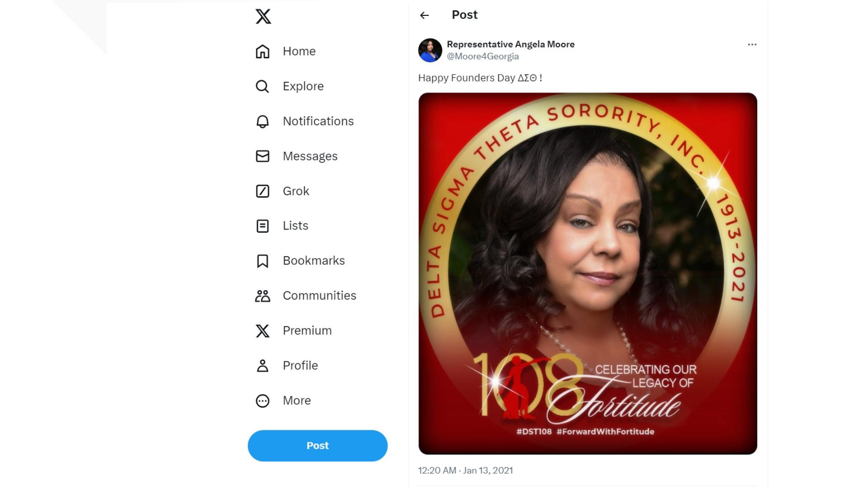Select Profile in the sidebar
The width and height of the screenshot is (868, 488).
coord(300,365)
